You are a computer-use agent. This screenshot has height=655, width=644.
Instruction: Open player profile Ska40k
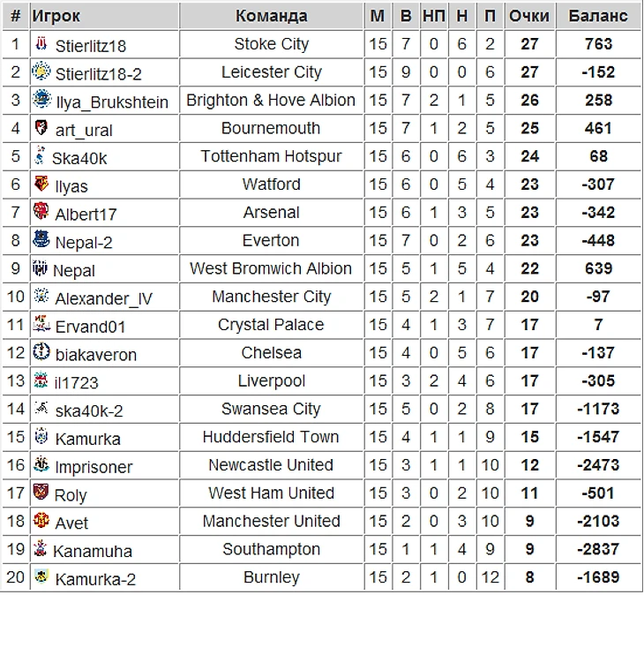coord(79,158)
